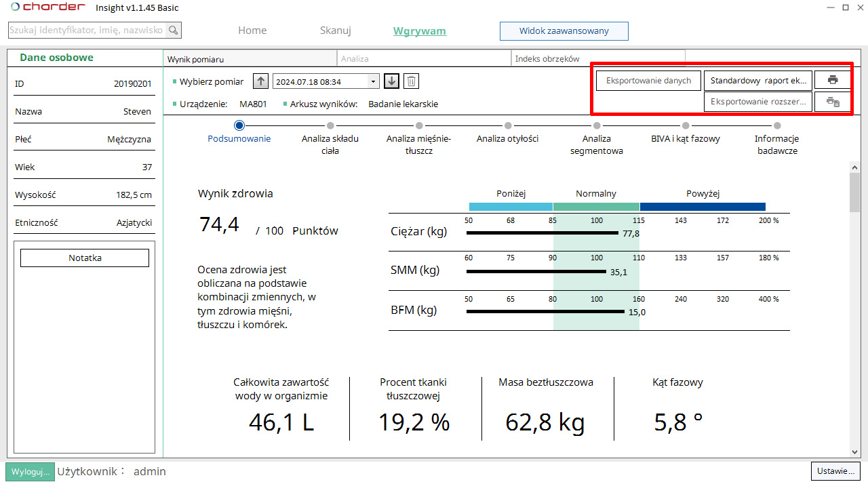This screenshot has height=482, width=868.
Task: Click the search magnifier icon
Action: (174, 31)
